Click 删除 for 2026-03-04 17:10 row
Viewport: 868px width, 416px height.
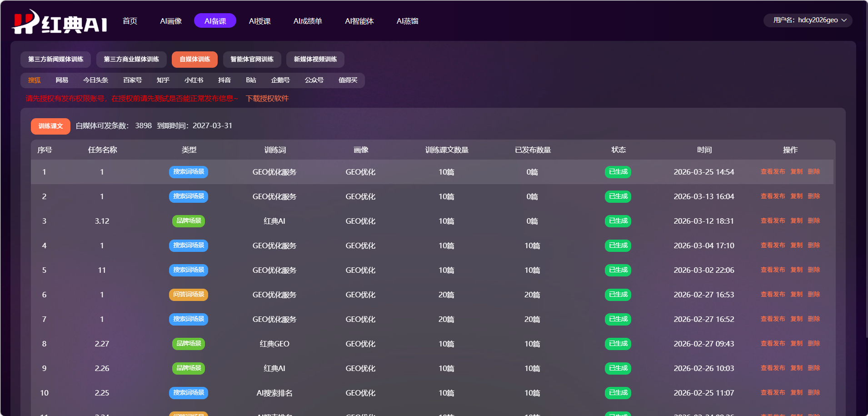tap(813, 246)
